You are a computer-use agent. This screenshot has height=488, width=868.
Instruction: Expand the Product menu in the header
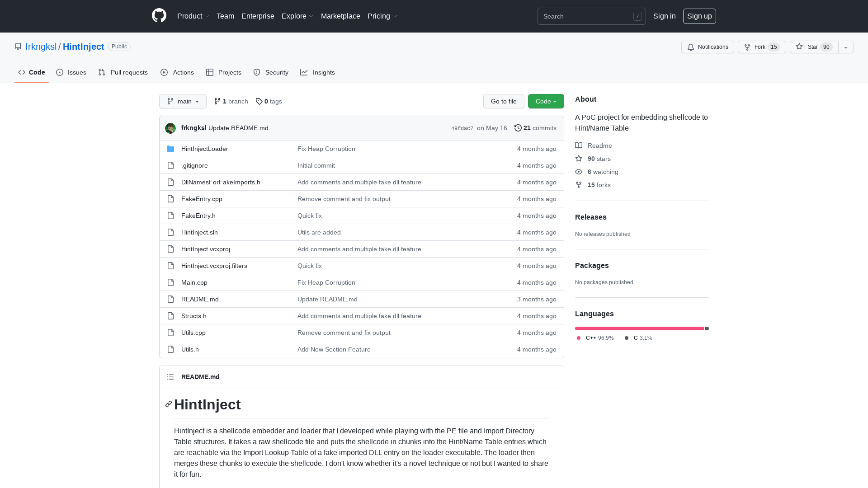coord(193,16)
